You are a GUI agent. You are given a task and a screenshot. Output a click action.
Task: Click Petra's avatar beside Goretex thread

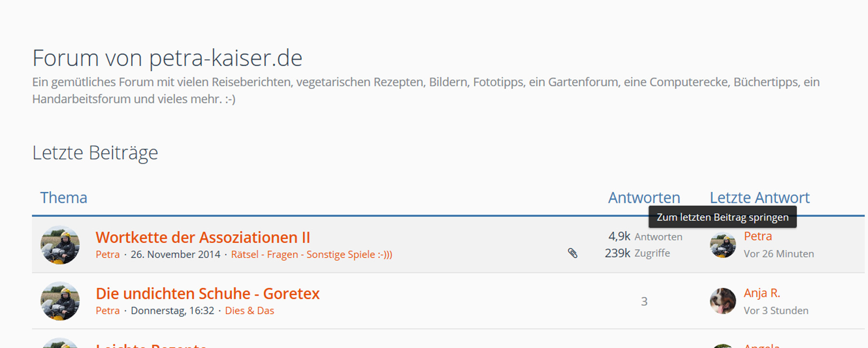pyautogui.click(x=60, y=301)
